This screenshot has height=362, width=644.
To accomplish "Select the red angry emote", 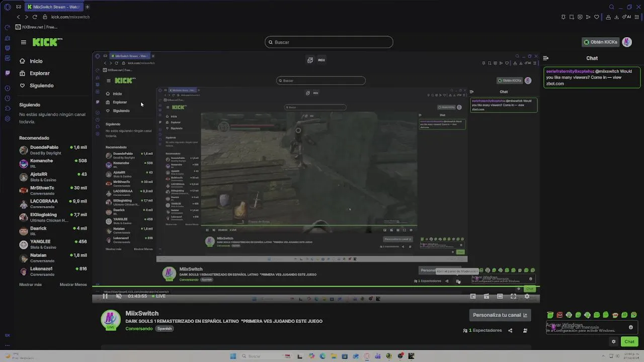I will (559, 315).
